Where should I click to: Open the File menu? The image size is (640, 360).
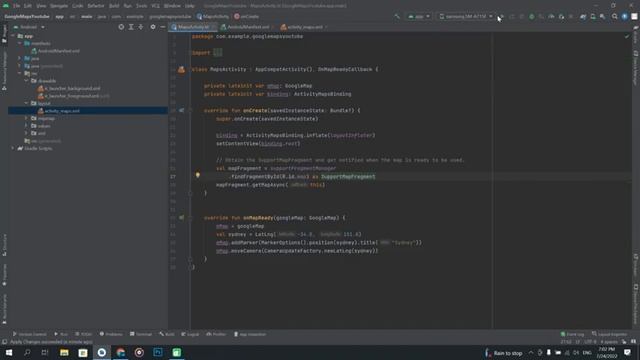pyautogui.click(x=16, y=6)
